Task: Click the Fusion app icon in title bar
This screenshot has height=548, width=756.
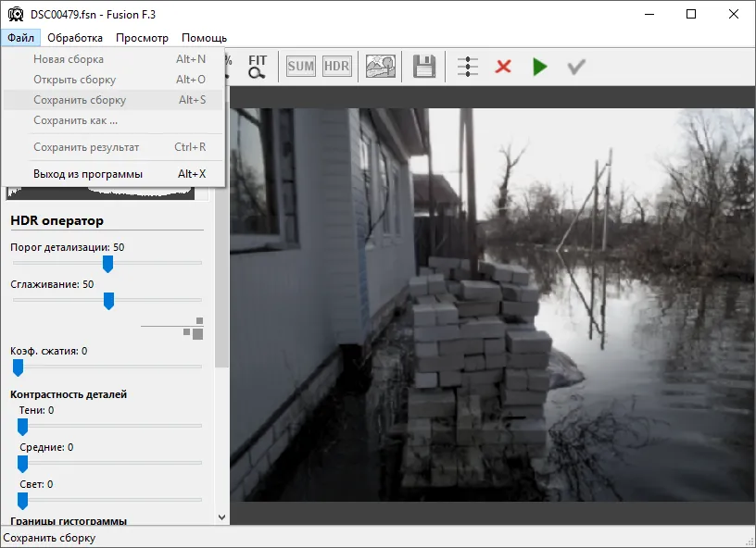Action: tap(16, 15)
